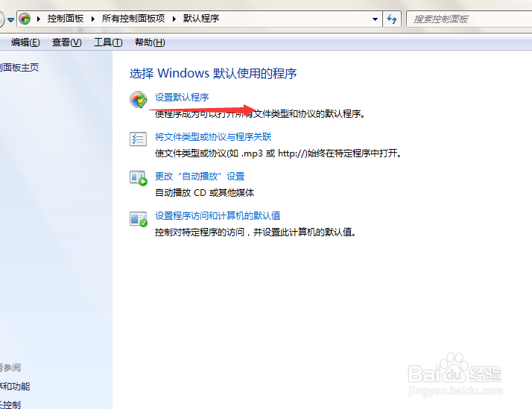Open the 和功能 link in the sidebar
Screen dimensions: 532x409
(x=15, y=386)
